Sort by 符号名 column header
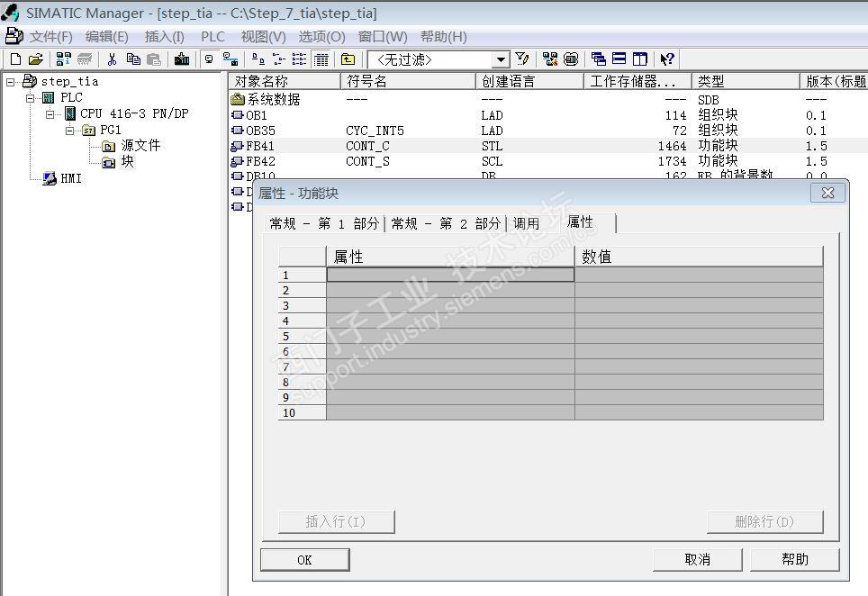The width and height of the screenshot is (868, 596). 408,81
